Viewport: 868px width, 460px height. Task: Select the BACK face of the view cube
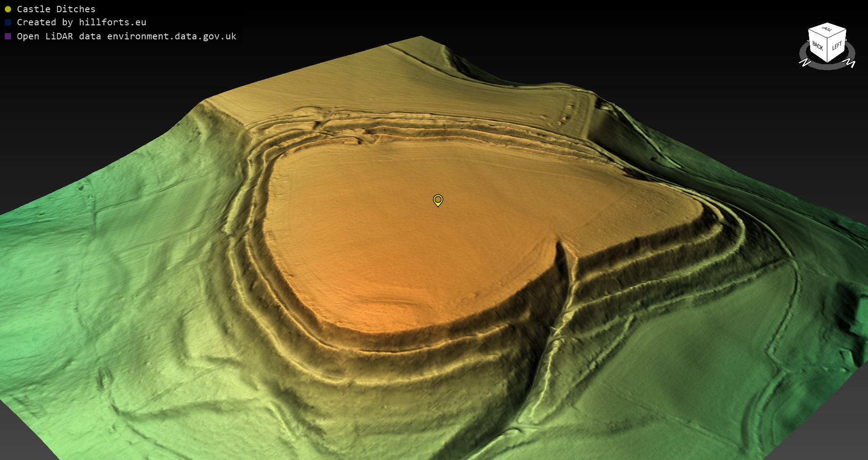817,47
